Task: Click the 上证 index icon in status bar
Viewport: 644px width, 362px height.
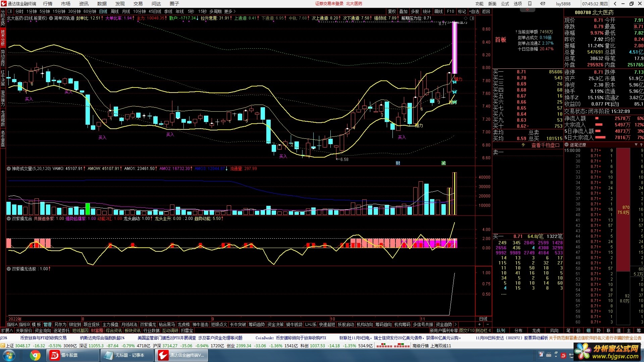Action: click(3, 346)
